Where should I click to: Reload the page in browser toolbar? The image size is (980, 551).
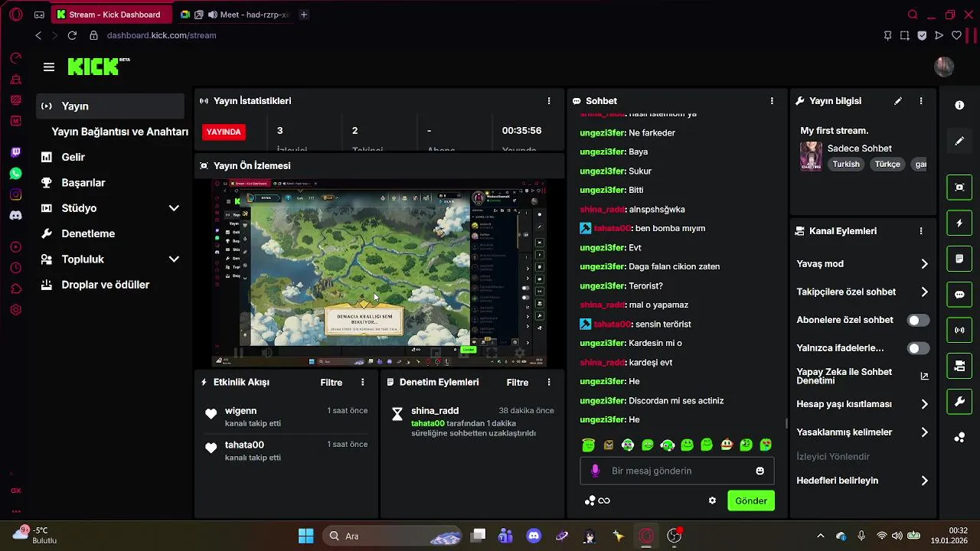click(72, 35)
